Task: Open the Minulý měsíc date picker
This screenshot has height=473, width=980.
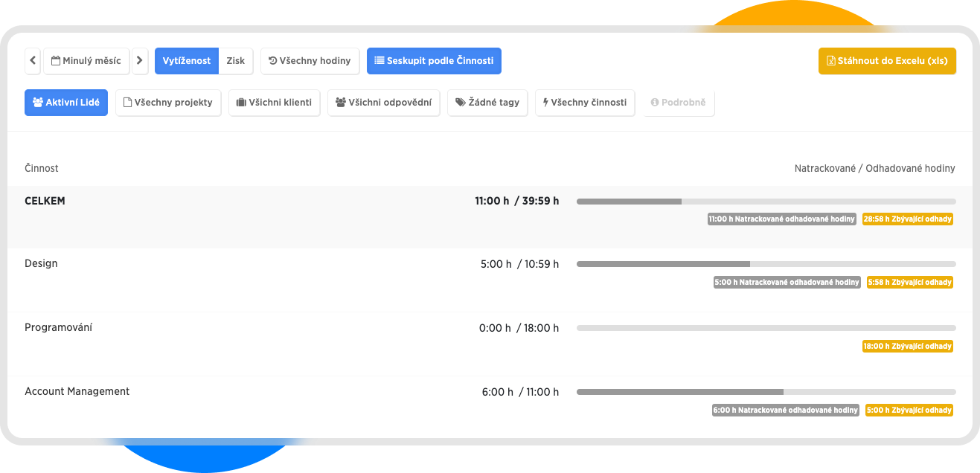Action: point(86,61)
